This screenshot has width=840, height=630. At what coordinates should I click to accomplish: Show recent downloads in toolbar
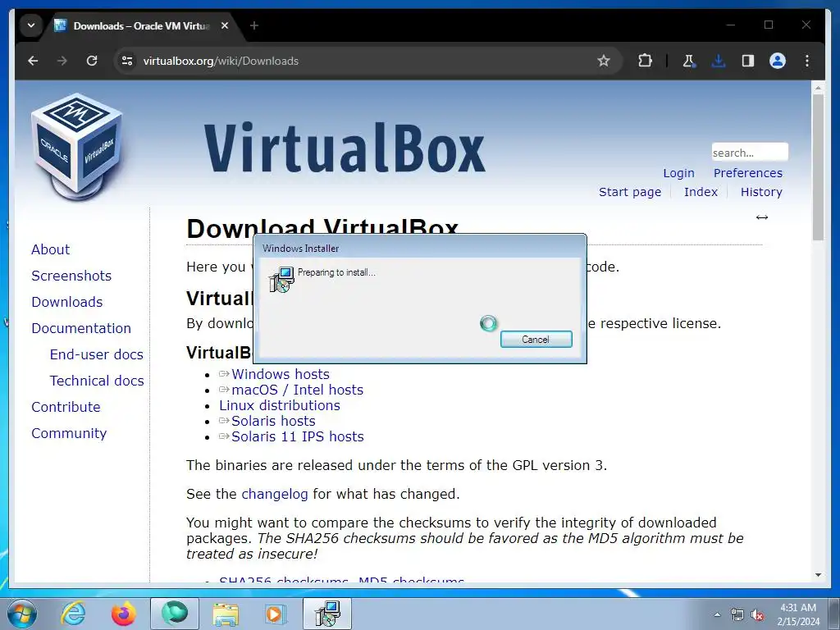[x=719, y=61]
